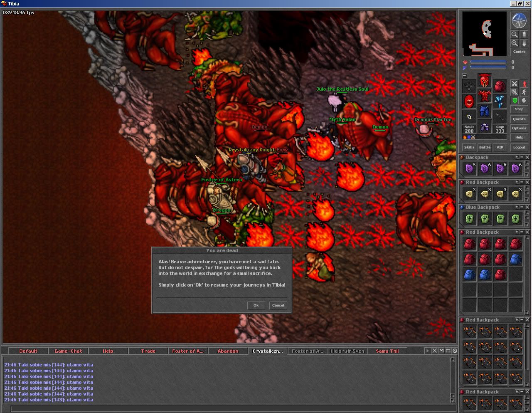Open the channel list button
The height and width of the screenshot is (413, 532).
[x=448, y=351]
